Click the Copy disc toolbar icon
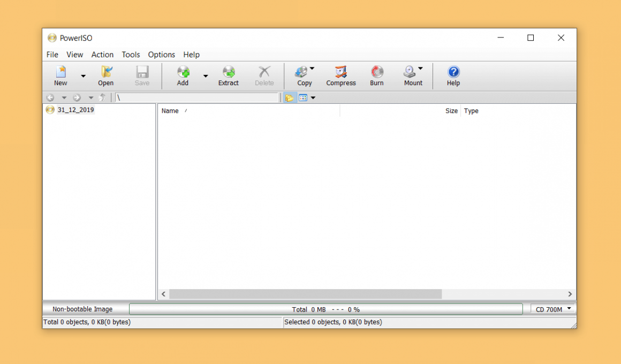The width and height of the screenshot is (621, 364). (x=301, y=72)
